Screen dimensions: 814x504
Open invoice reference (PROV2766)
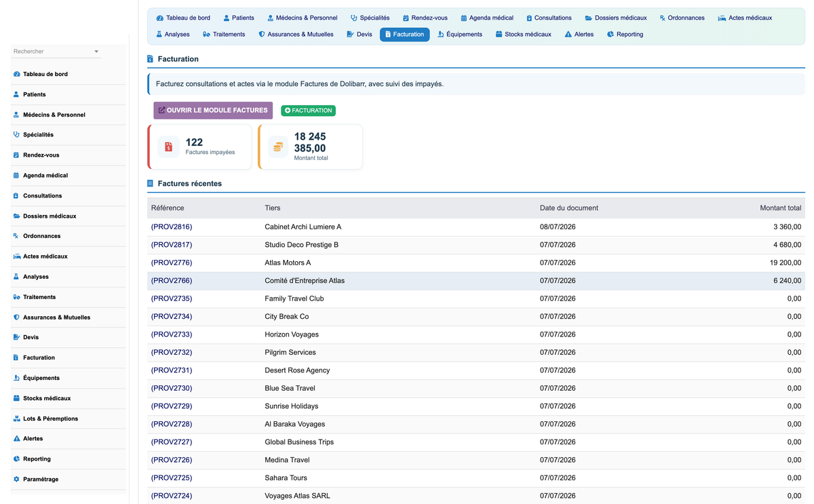tap(172, 281)
